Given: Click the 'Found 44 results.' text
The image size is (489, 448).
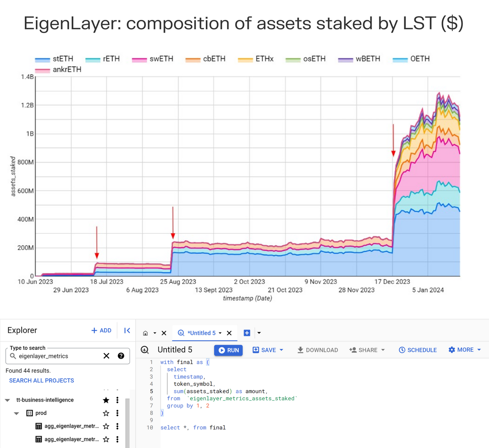Looking at the screenshot, I should click(28, 371).
